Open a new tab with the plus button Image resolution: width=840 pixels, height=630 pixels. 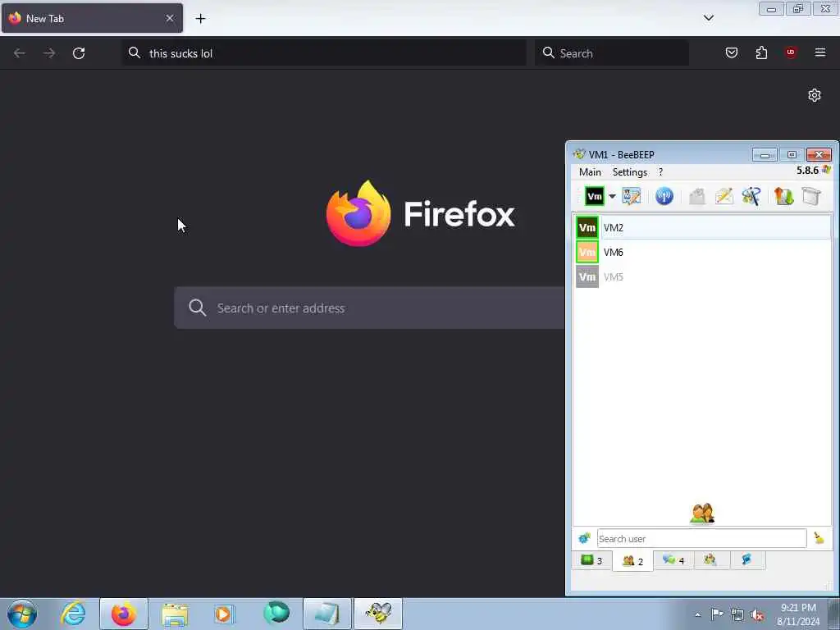(x=200, y=19)
